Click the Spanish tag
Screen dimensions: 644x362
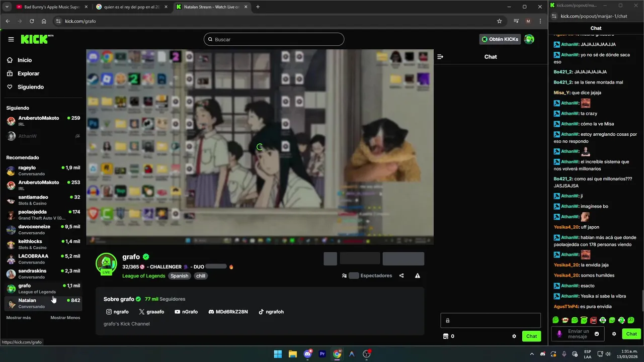click(x=179, y=276)
